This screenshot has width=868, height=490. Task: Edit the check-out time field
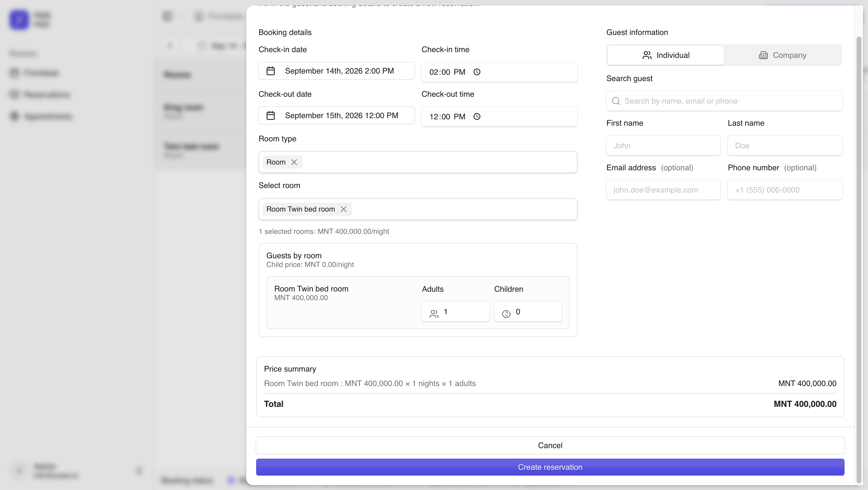[x=499, y=116]
